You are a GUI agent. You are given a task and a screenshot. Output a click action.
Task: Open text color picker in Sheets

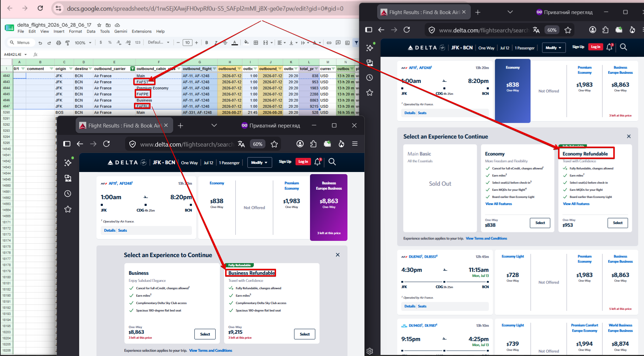pos(234,42)
